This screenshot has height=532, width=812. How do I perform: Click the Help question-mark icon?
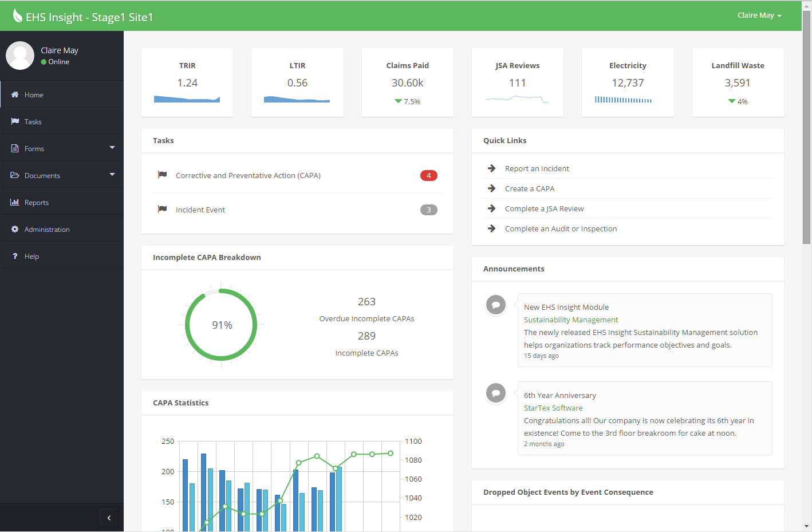pos(15,256)
